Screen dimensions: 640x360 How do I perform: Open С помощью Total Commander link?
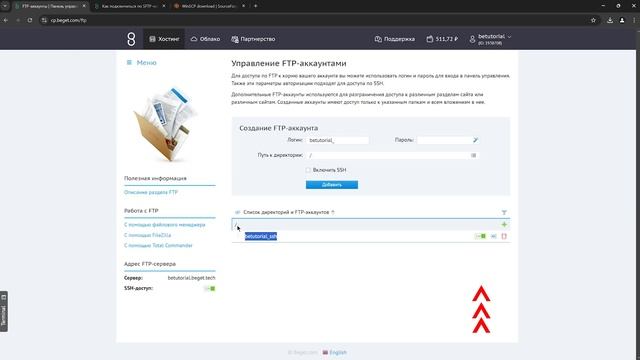[x=158, y=245]
